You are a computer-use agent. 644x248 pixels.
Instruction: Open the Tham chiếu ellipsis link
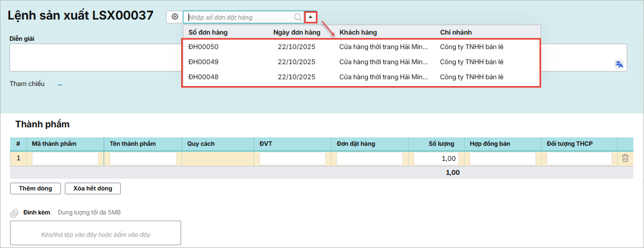(x=60, y=84)
